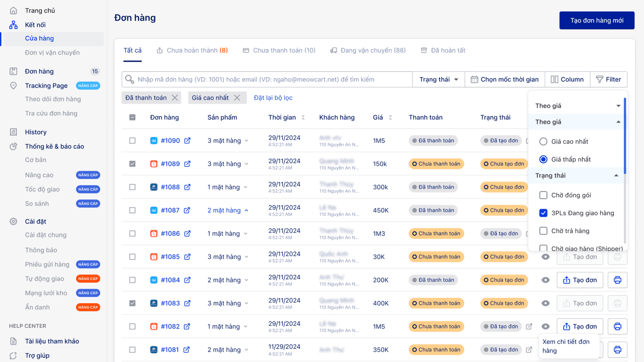Open the 'Đang vận chuyển (88)' tab

tap(368, 50)
